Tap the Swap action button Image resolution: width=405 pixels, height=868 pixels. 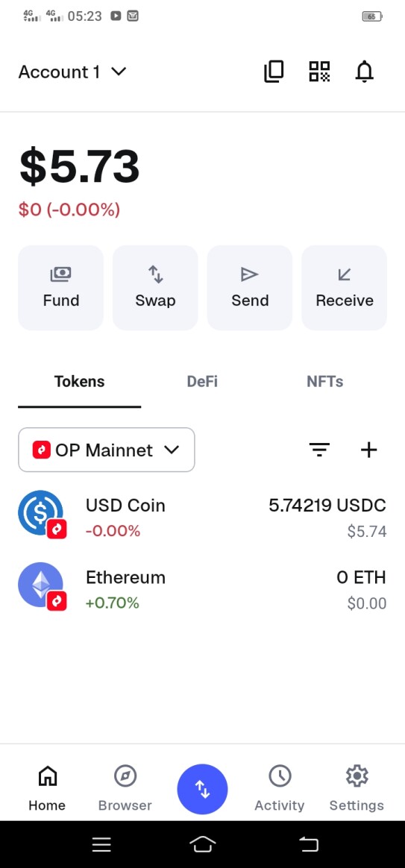(x=155, y=288)
